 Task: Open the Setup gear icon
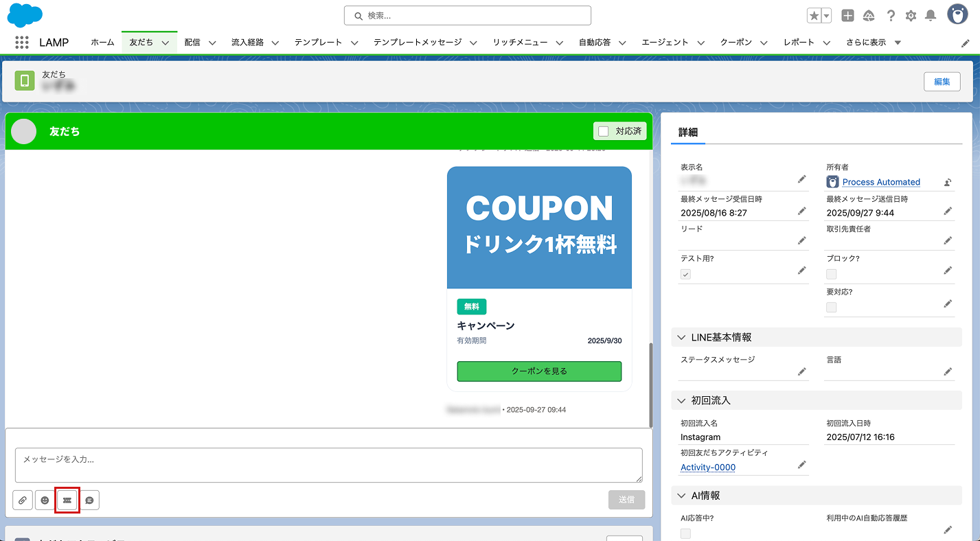pyautogui.click(x=911, y=16)
